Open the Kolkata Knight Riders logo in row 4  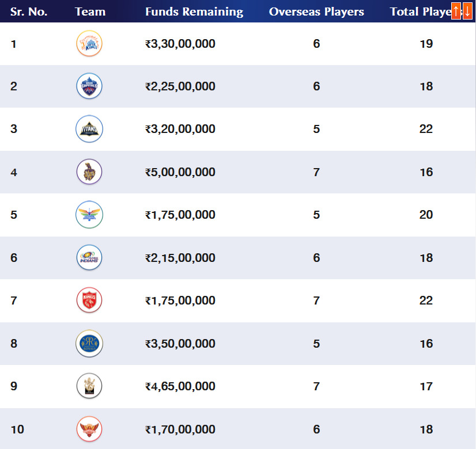click(89, 172)
